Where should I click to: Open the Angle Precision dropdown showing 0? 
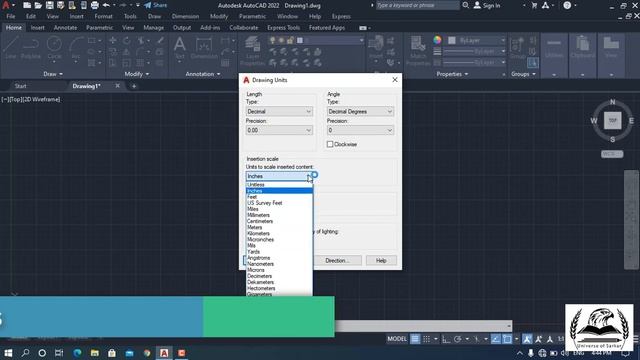pyautogui.click(x=360, y=130)
